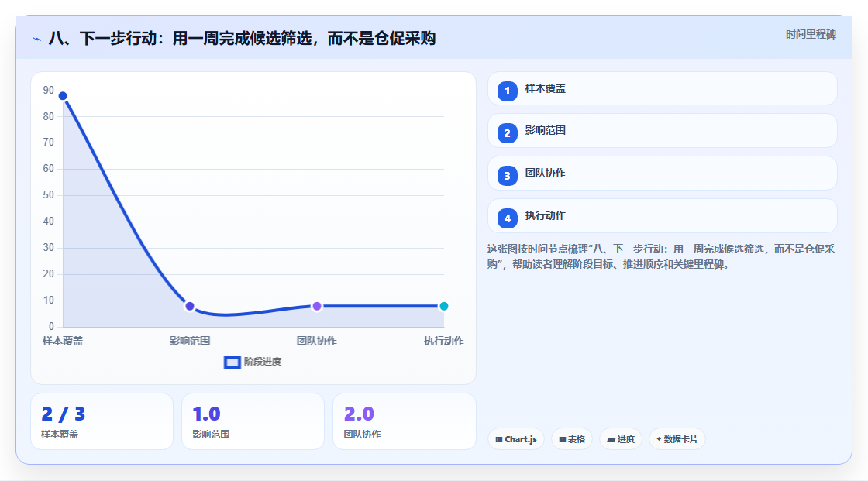The width and height of the screenshot is (868, 481).
Task: Click the number 2 badge for 影响范围
Action: (507, 133)
